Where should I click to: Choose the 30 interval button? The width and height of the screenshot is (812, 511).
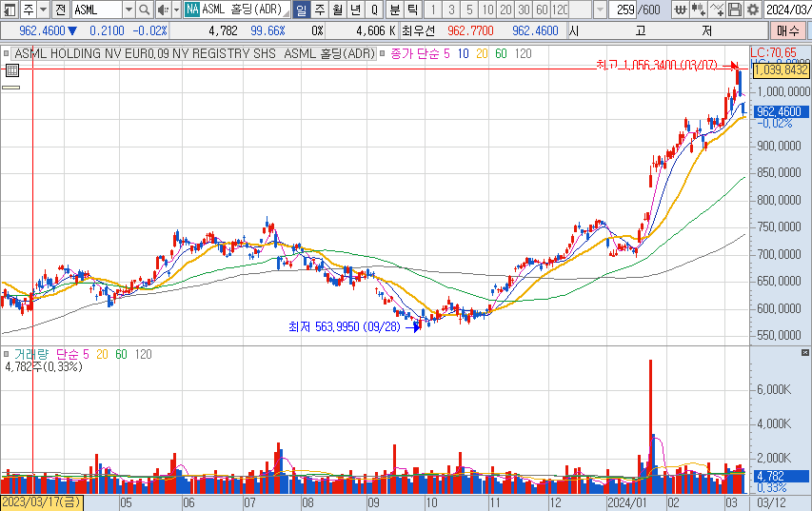[x=524, y=10]
